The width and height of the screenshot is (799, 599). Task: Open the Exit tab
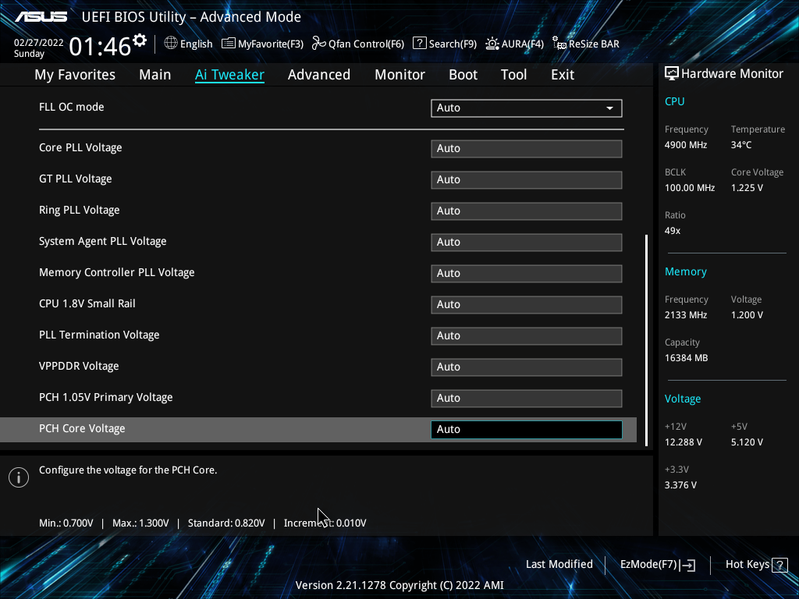click(563, 75)
